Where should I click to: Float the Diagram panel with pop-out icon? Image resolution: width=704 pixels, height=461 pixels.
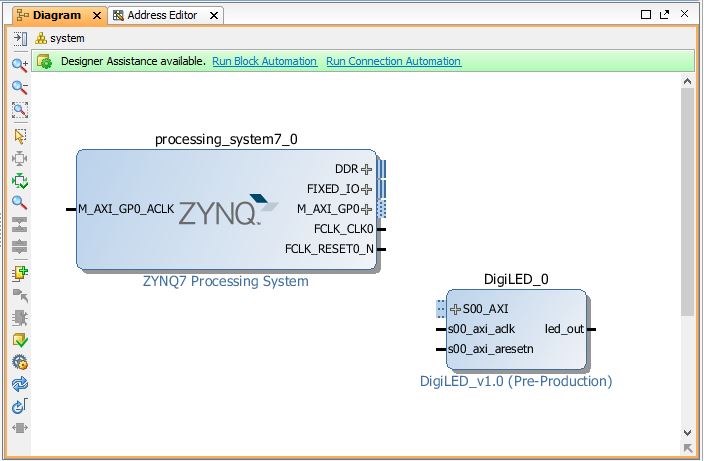click(664, 14)
